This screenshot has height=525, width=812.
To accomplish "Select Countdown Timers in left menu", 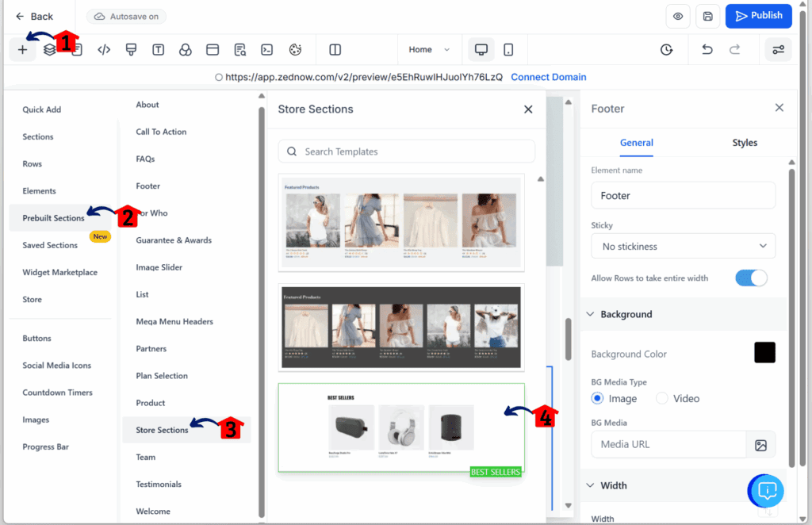I will (57, 393).
